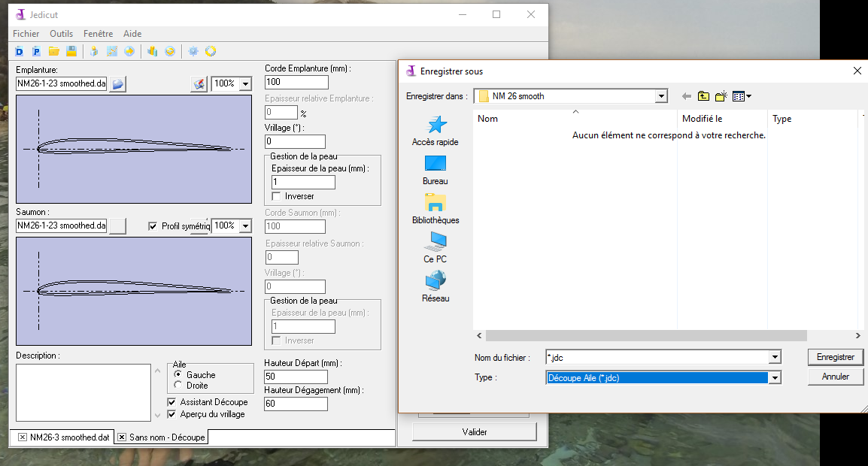This screenshot has height=466, width=868.
Task: Enable the Inverser checkbox under Emplanture
Action: [277, 196]
